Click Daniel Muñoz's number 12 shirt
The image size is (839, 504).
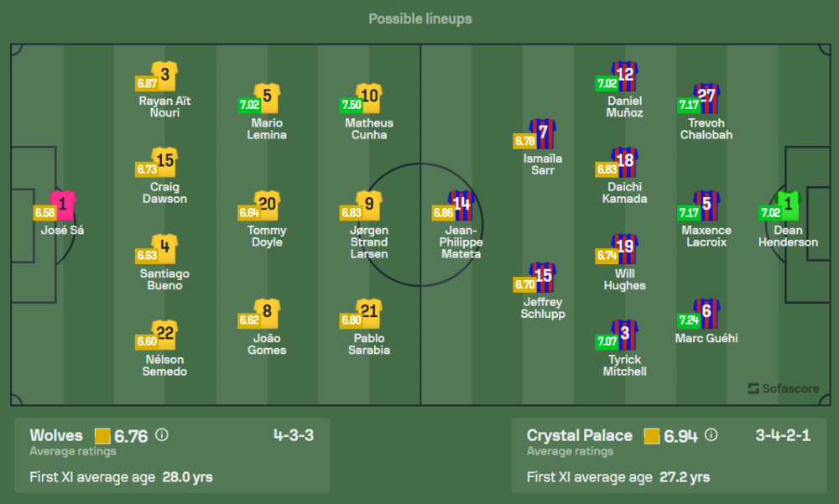point(625,75)
